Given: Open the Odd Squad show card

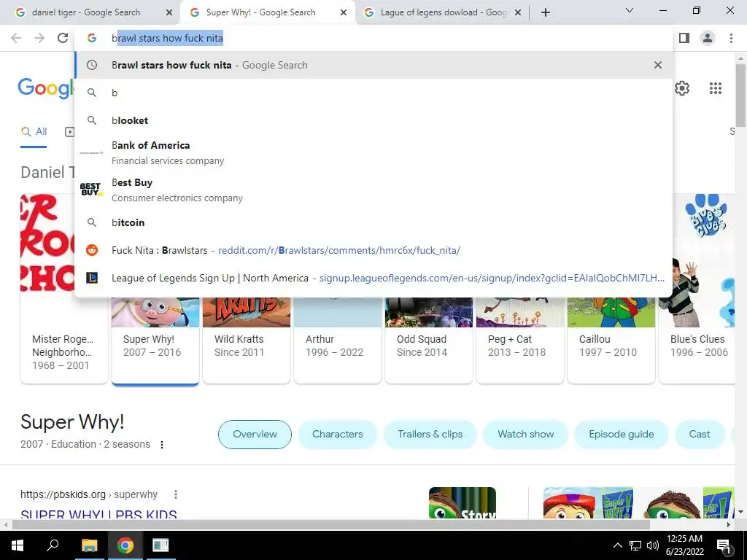Looking at the screenshot, I should (429, 341).
